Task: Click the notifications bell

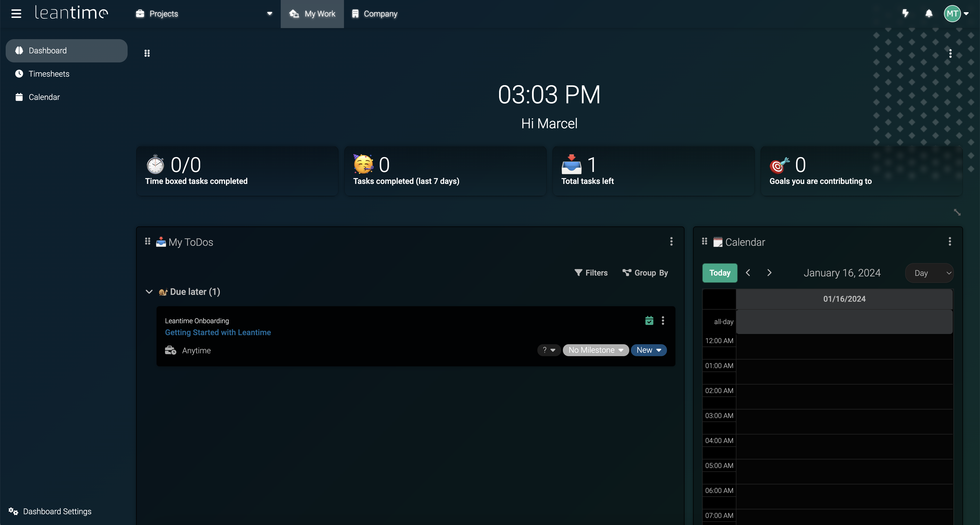Action: tap(928, 13)
